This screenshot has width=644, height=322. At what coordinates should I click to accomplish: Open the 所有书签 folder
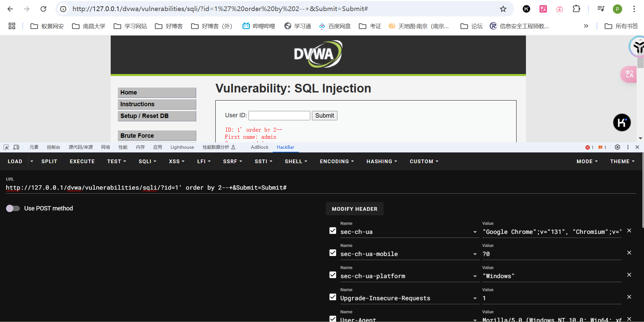621,26
